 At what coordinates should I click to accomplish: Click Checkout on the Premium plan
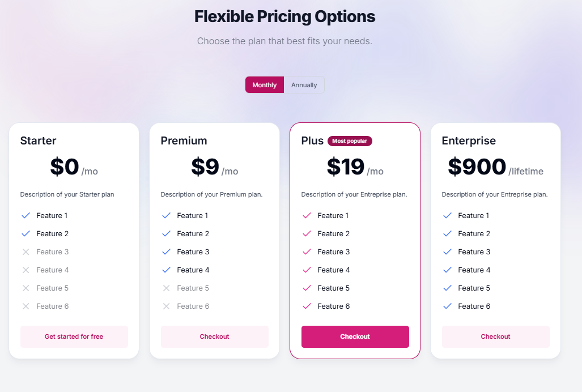(x=214, y=336)
